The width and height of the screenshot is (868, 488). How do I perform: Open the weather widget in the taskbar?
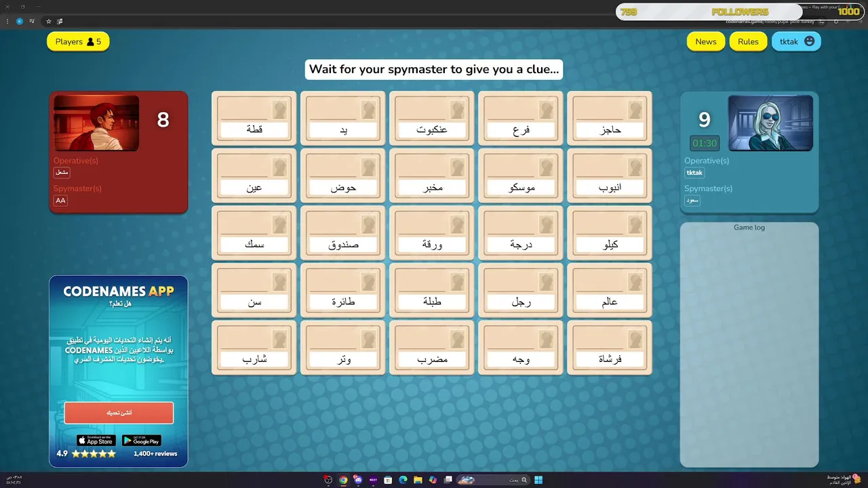pos(843,479)
